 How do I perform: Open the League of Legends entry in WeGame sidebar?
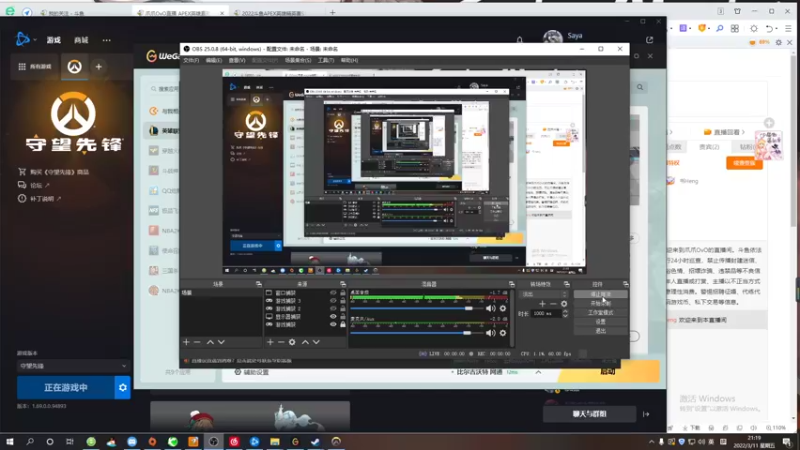[x=161, y=131]
